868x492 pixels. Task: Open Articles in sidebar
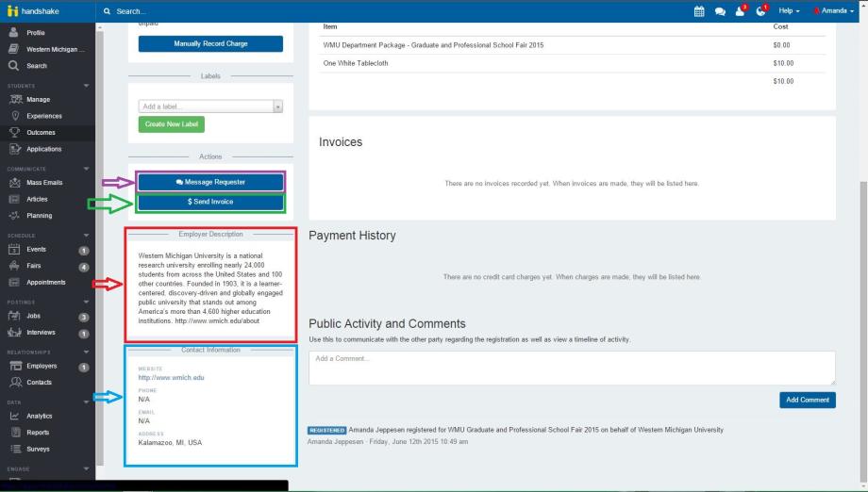(29, 199)
